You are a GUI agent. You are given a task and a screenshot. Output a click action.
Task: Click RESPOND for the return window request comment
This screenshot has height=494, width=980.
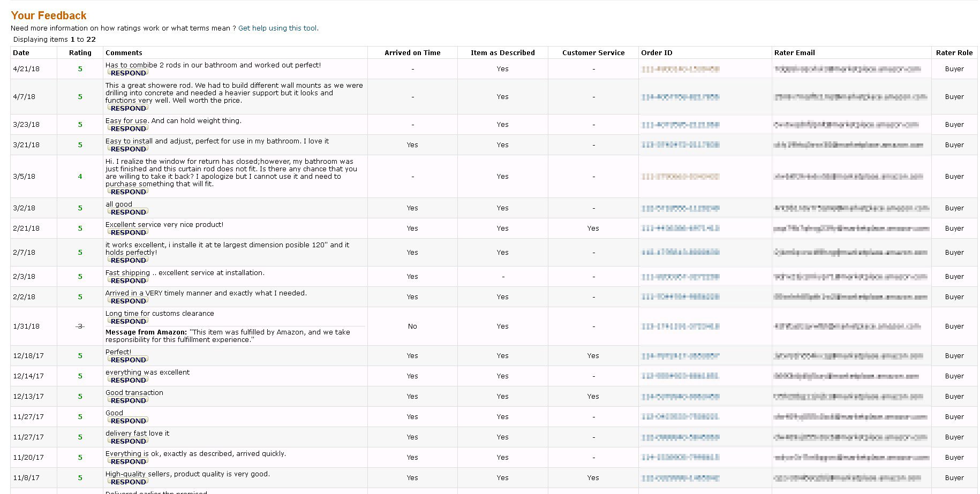(128, 192)
